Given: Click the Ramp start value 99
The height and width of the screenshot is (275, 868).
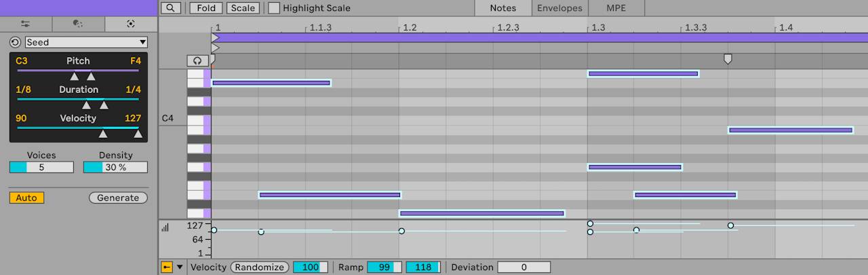Looking at the screenshot, I should [x=384, y=268].
